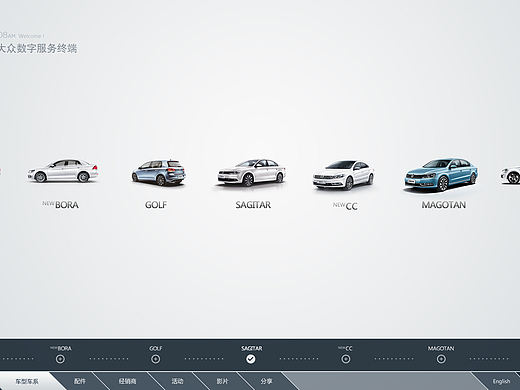The image size is (520, 390).
Task: Click the white New Bora car image
Action: pyautogui.click(x=63, y=171)
